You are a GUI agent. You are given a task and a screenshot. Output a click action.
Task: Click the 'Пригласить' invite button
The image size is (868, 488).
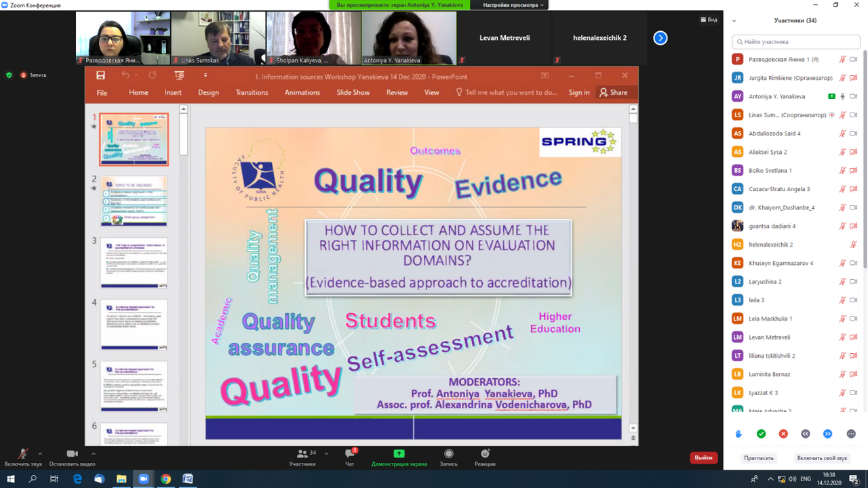[758, 458]
